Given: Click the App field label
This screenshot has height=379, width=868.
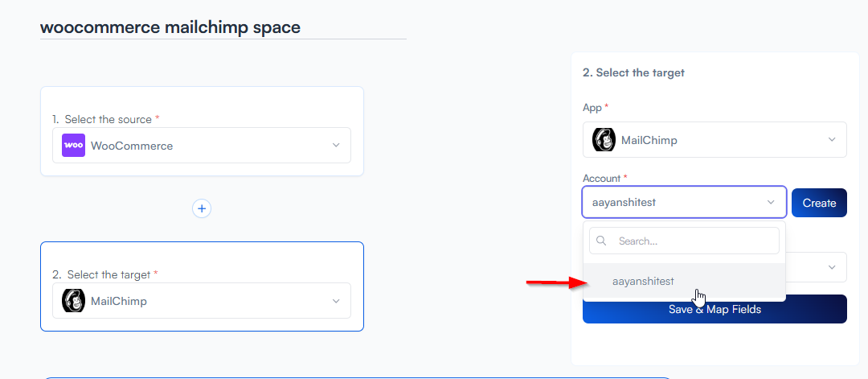Looking at the screenshot, I should pos(592,107).
